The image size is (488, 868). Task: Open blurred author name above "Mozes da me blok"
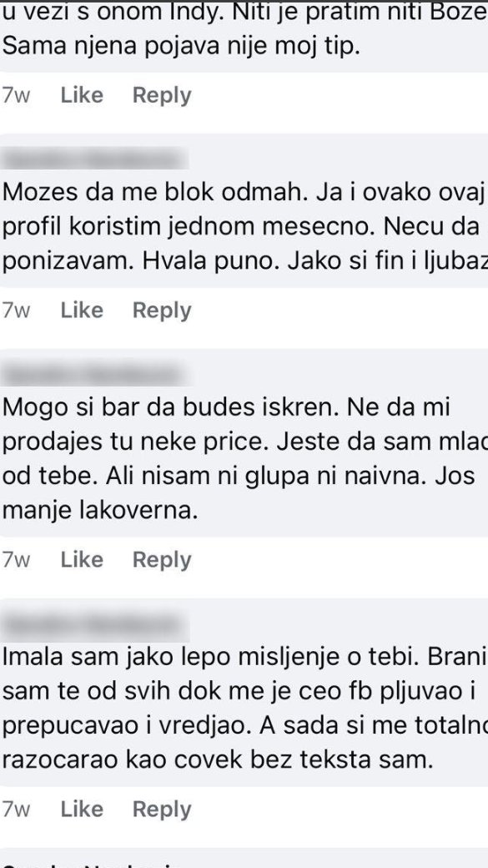tap(96, 159)
